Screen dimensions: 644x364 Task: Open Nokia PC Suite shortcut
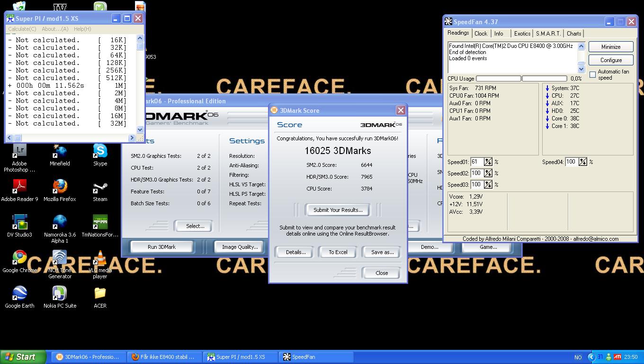tap(60, 297)
